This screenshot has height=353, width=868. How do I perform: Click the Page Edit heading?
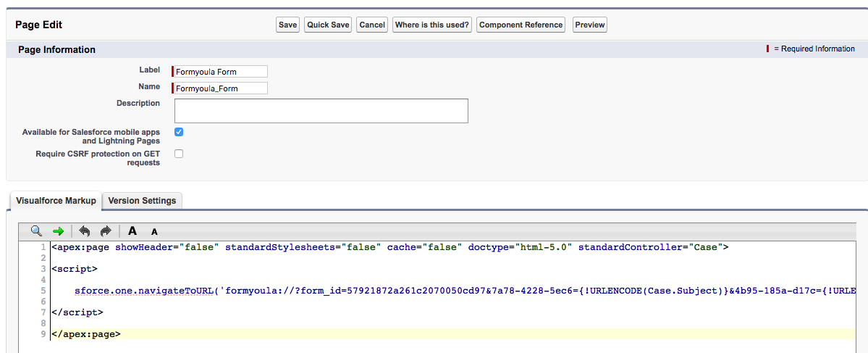pyautogui.click(x=39, y=25)
